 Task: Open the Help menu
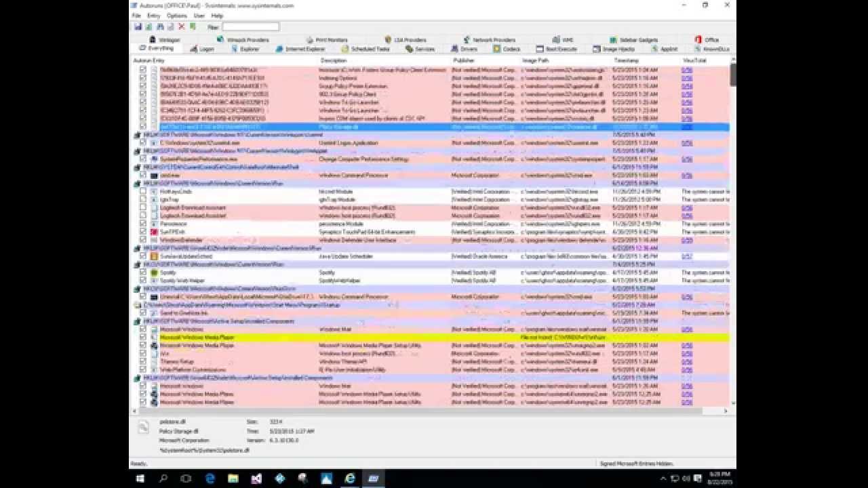click(217, 16)
